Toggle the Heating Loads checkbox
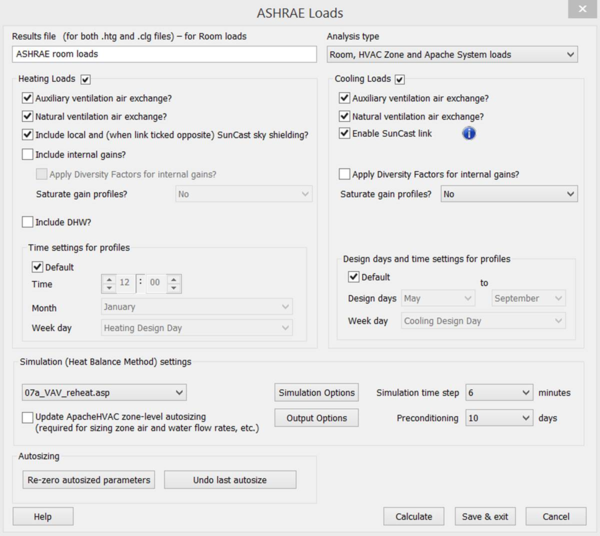Image resolution: width=600 pixels, height=536 pixels. [x=85, y=79]
